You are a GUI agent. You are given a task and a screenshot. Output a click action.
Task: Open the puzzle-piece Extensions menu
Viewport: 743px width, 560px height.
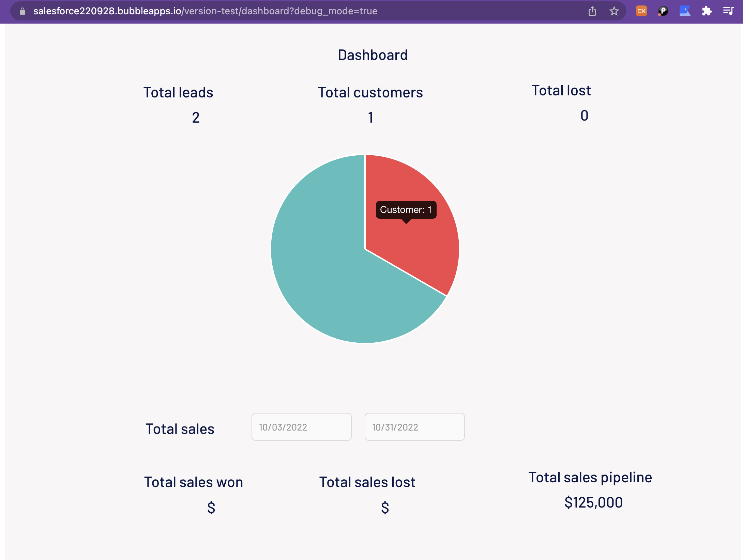click(x=707, y=11)
